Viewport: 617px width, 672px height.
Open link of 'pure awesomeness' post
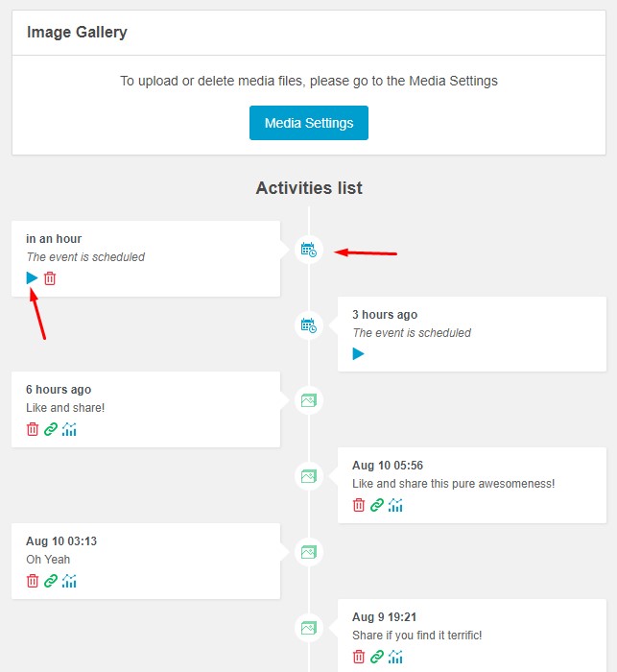click(376, 505)
